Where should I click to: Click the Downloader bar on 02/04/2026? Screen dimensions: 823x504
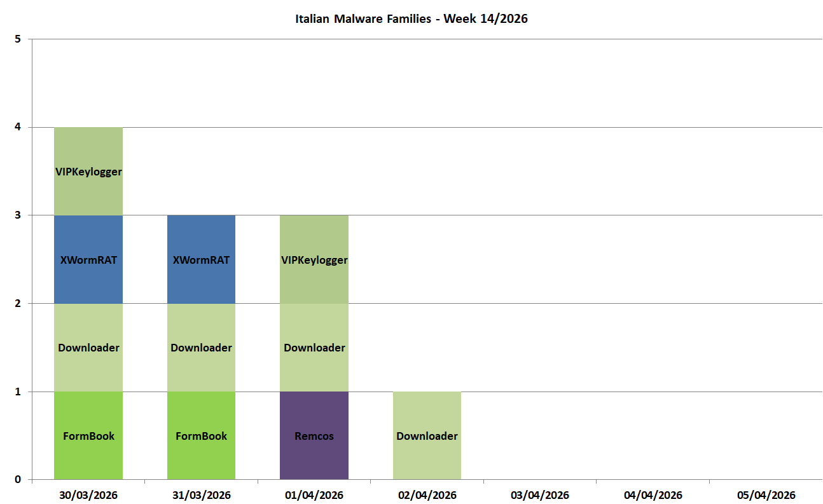[427, 436]
